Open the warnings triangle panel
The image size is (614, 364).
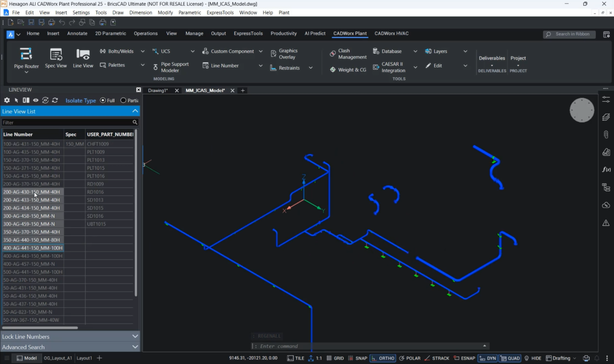click(x=606, y=223)
